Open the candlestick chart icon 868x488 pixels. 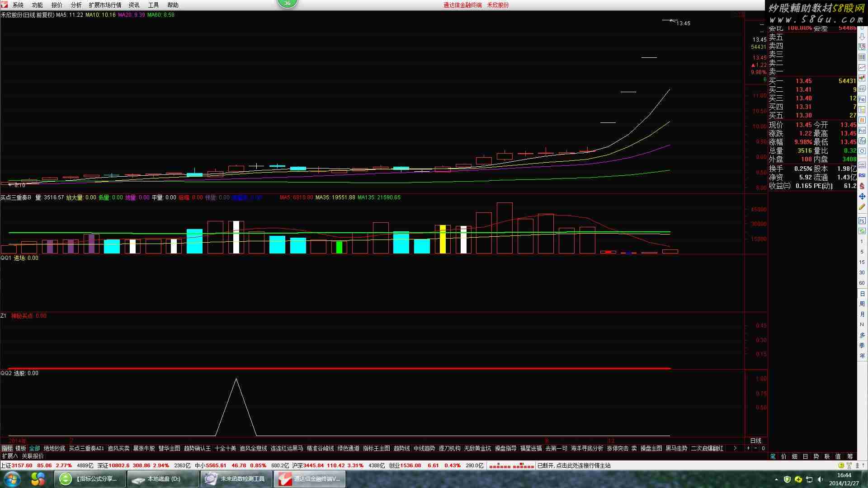pos(862,78)
